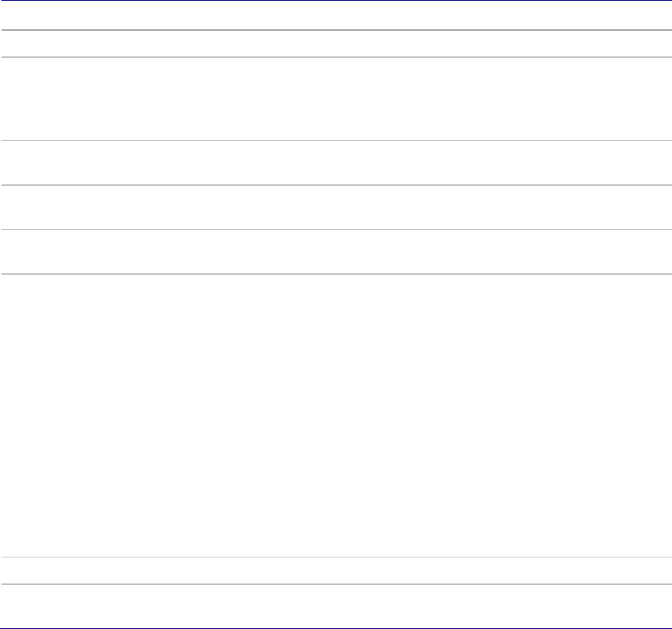
Task: Click the gray divider beneath the largest empty section
Action: coord(336,557)
